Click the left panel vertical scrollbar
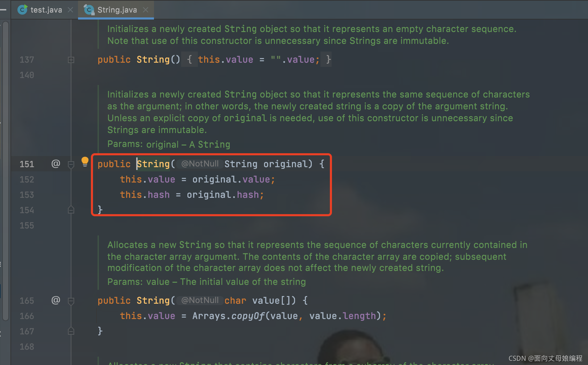This screenshot has width=588, height=365. (6, 171)
